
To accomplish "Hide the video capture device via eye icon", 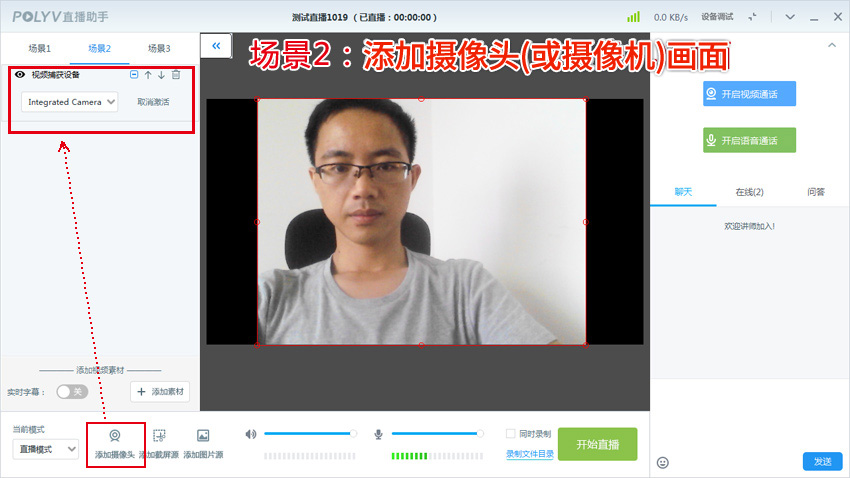I will (x=19, y=75).
